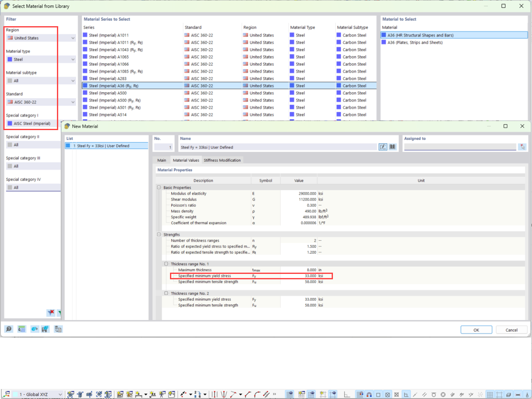Click the save material to library icon
The height and width of the screenshot is (399, 532).
[45, 329]
